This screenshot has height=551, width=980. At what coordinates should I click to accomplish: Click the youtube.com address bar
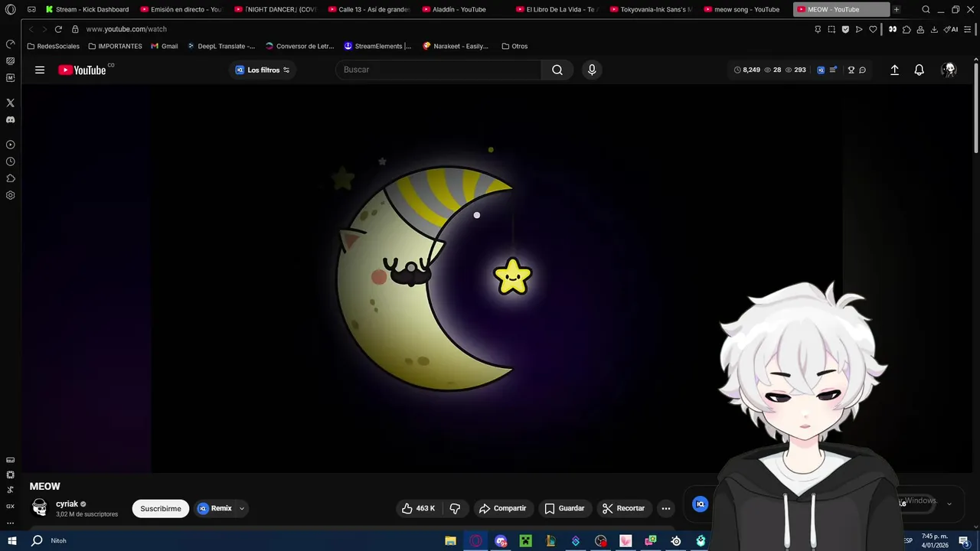(126, 29)
